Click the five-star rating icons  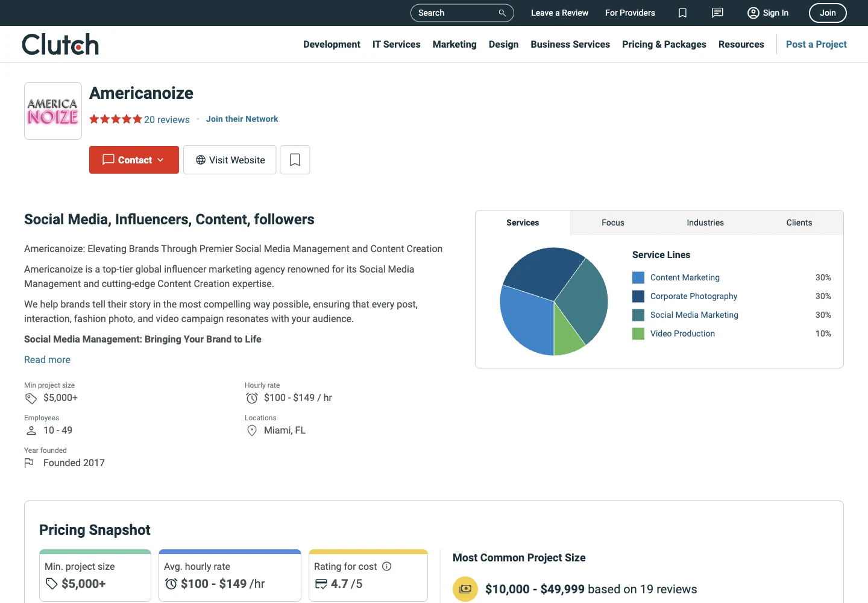(x=116, y=119)
